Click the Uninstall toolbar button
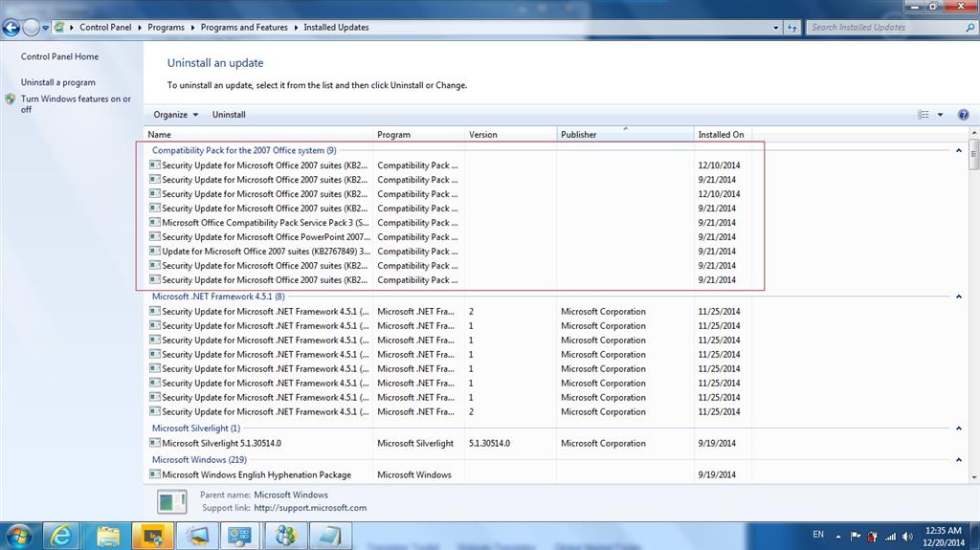980x550 pixels. click(229, 115)
